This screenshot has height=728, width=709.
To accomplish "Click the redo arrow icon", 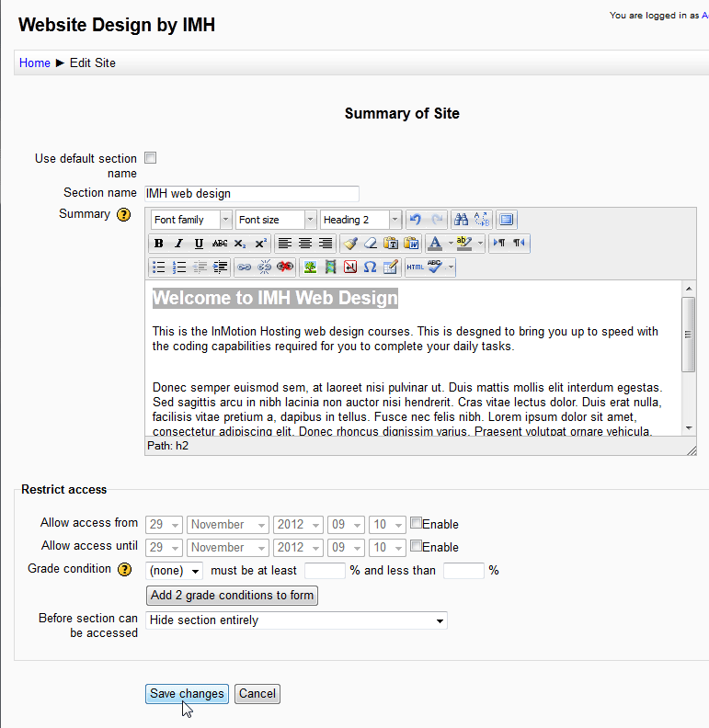I will 437,220.
